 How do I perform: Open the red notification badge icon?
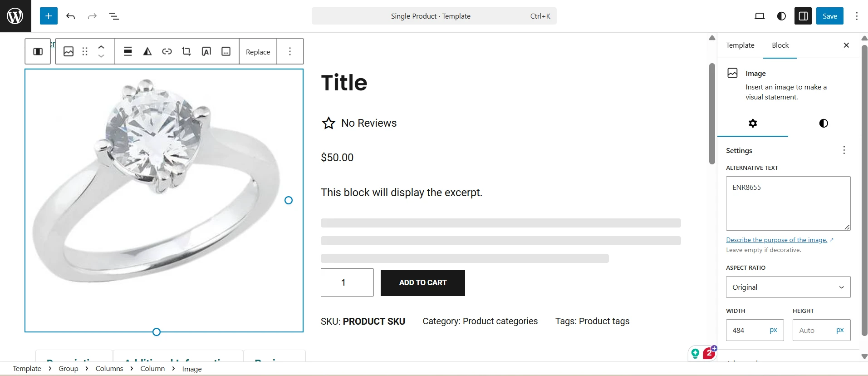[709, 353]
